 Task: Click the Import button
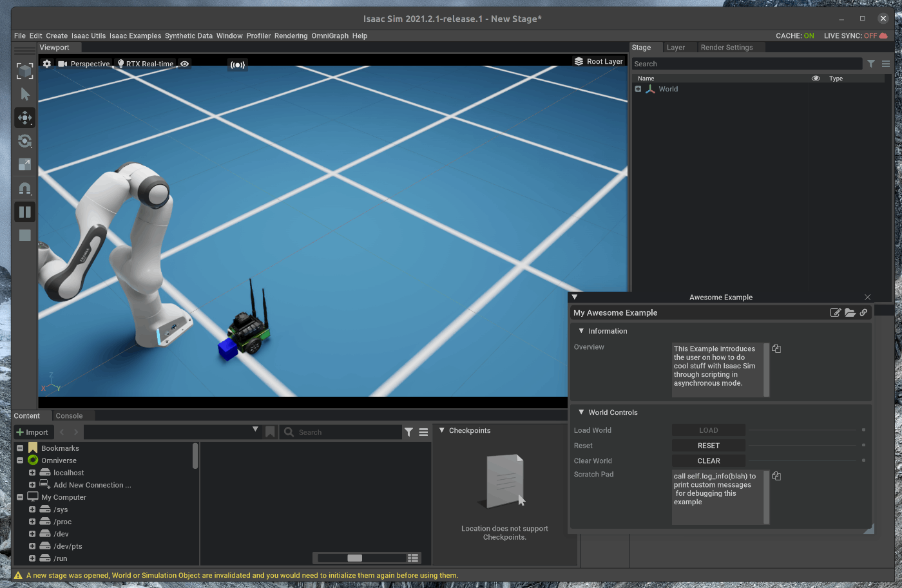point(32,432)
